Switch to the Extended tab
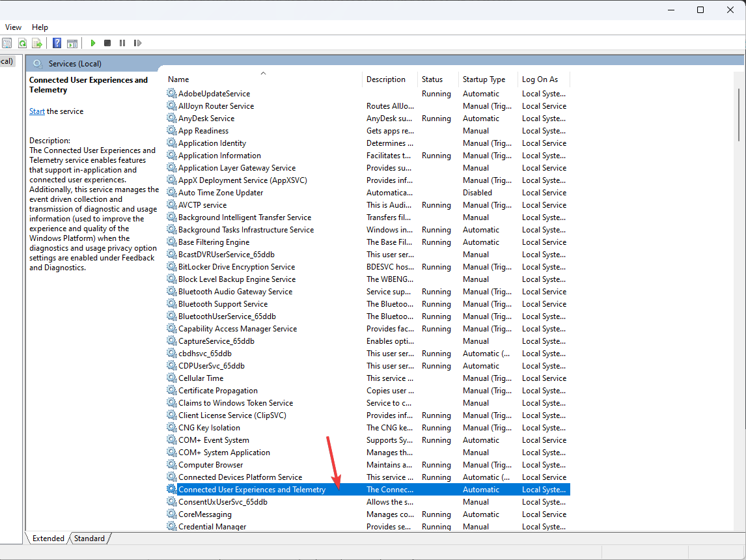 click(48, 538)
